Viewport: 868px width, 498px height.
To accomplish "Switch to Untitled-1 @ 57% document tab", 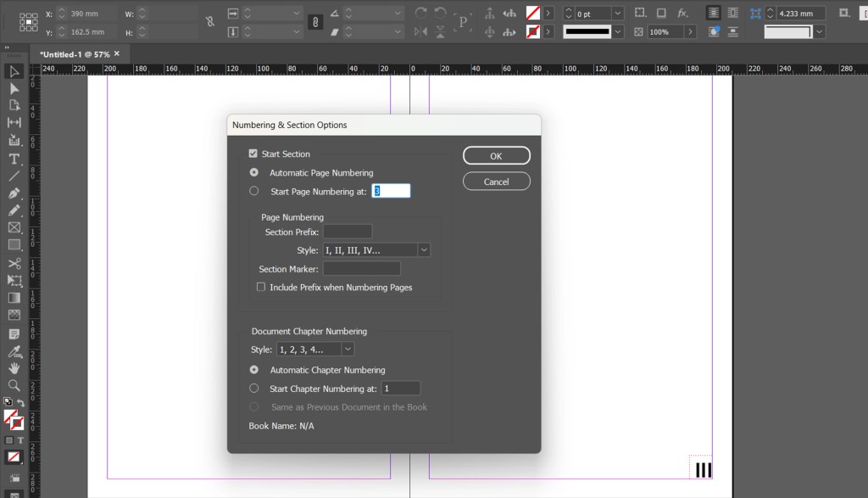I will click(x=75, y=54).
